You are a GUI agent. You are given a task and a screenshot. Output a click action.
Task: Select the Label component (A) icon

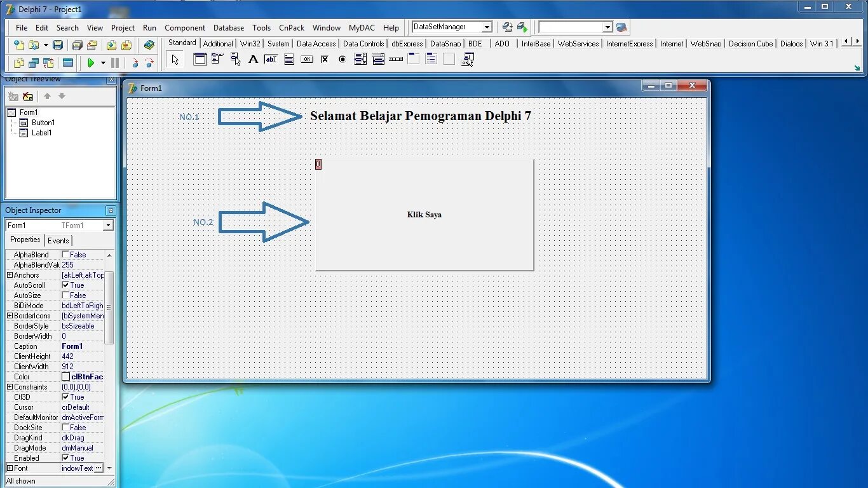pos(253,59)
